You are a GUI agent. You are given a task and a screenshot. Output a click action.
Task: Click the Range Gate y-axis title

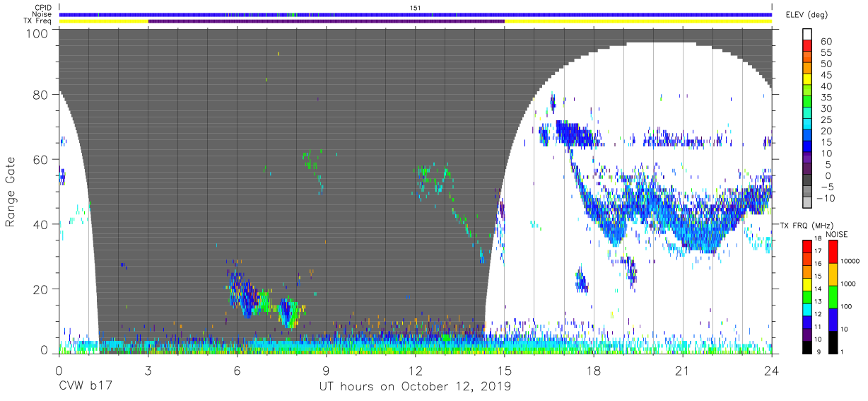[11, 191]
